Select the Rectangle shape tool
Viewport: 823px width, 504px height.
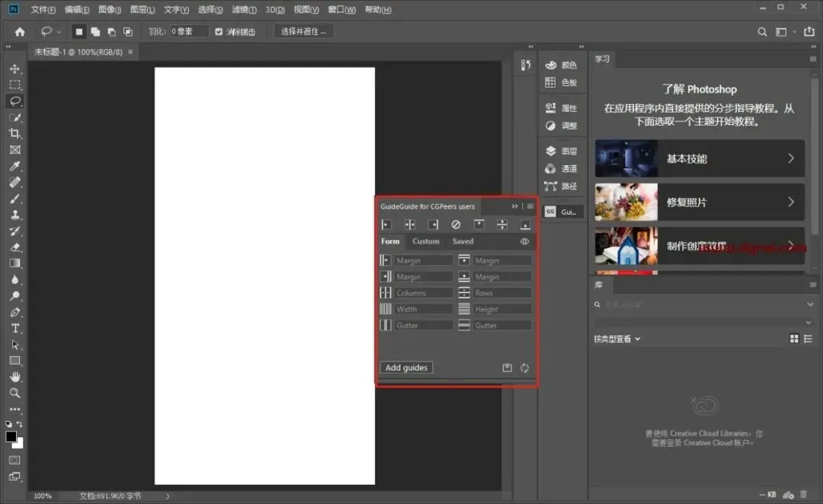coord(14,361)
